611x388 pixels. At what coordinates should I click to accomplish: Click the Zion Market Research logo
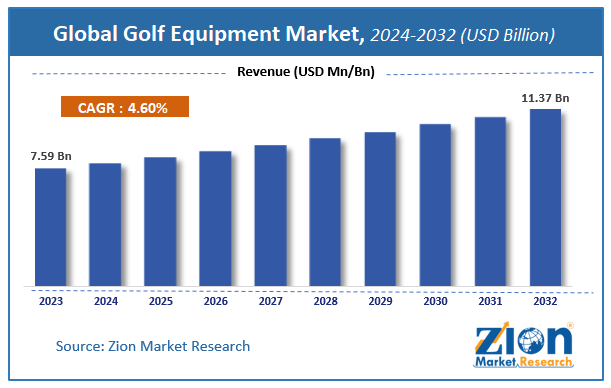coord(524,345)
